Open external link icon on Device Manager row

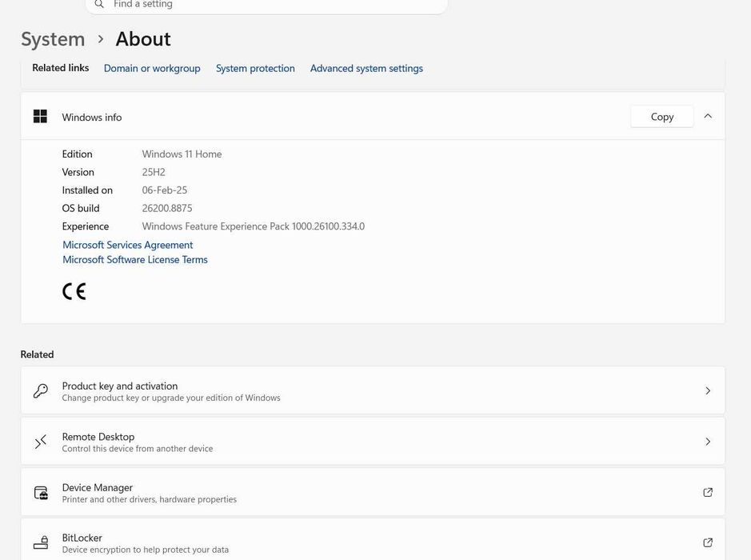pos(708,493)
